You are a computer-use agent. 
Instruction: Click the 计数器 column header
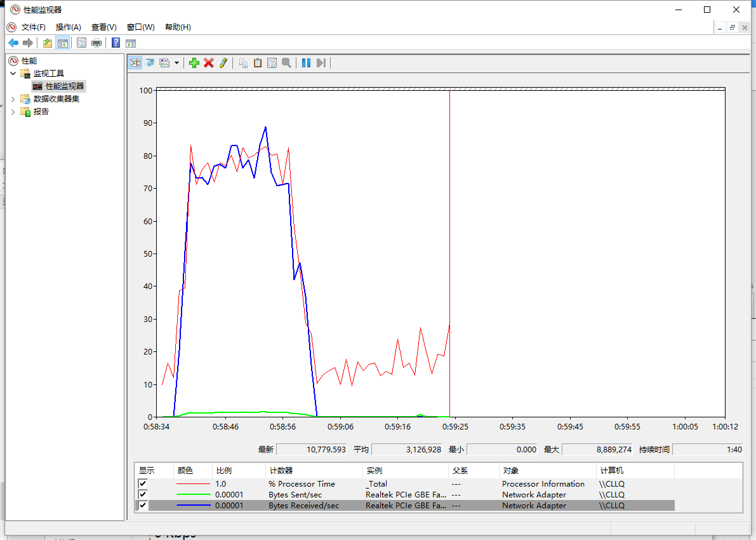[x=281, y=471]
